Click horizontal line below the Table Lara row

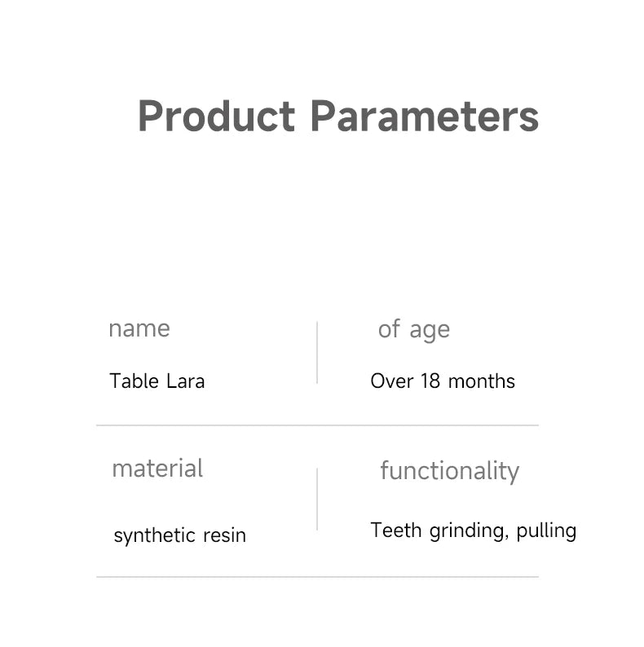(x=317, y=425)
